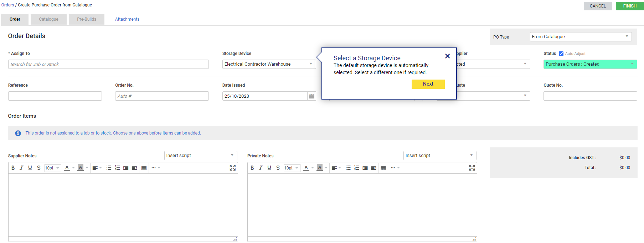644x243 pixels.
Task: Open background color picker arrow in Private Notes
Action: pyautogui.click(x=326, y=168)
